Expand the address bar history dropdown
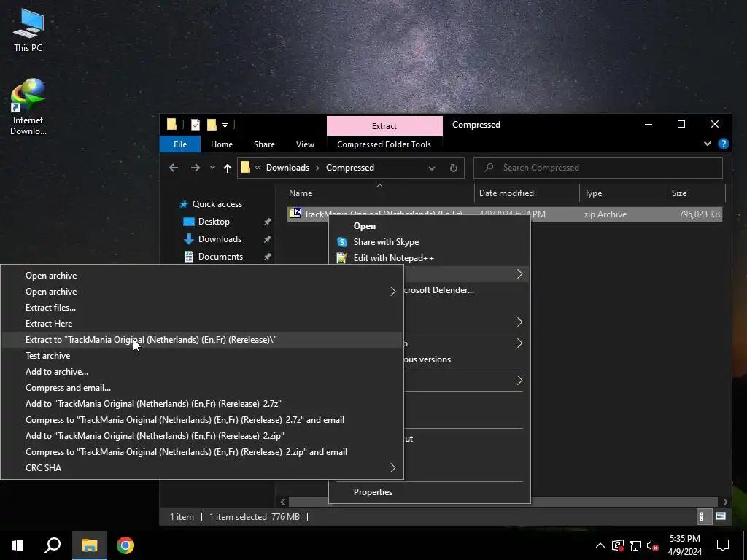 coord(432,168)
